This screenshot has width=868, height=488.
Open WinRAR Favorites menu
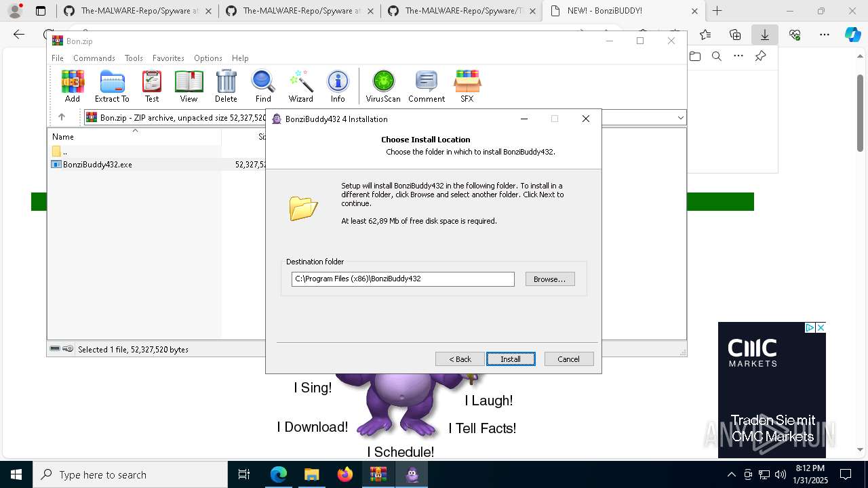[168, 58]
